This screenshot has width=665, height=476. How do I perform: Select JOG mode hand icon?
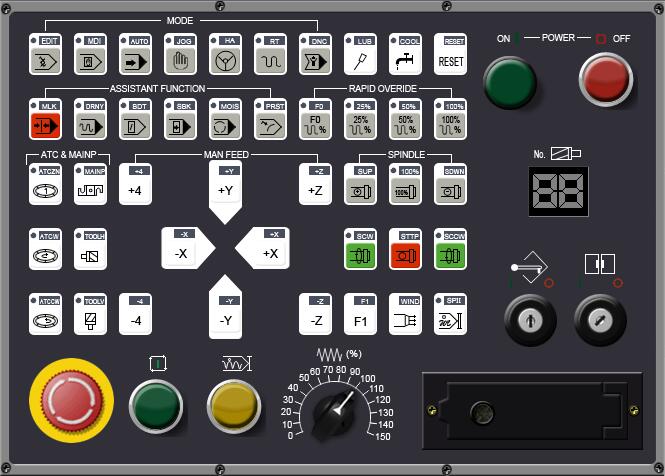180,53
